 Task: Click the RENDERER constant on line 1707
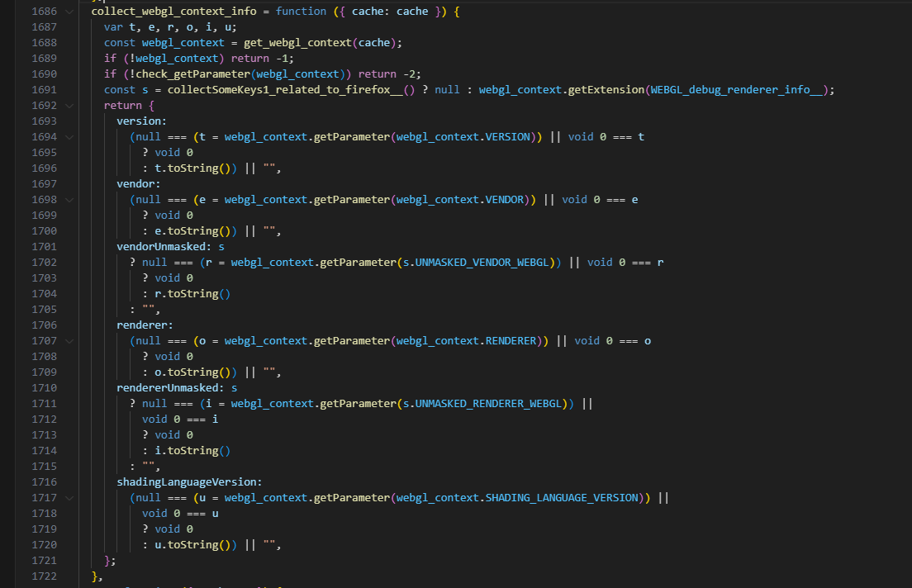(511, 341)
